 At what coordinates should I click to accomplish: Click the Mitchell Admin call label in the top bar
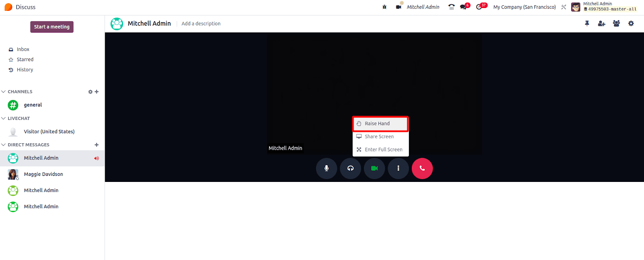pyautogui.click(x=423, y=7)
